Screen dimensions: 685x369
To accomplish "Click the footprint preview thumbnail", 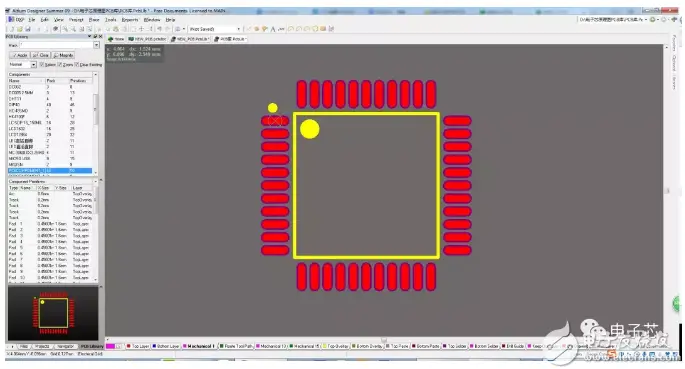I will tap(53, 313).
